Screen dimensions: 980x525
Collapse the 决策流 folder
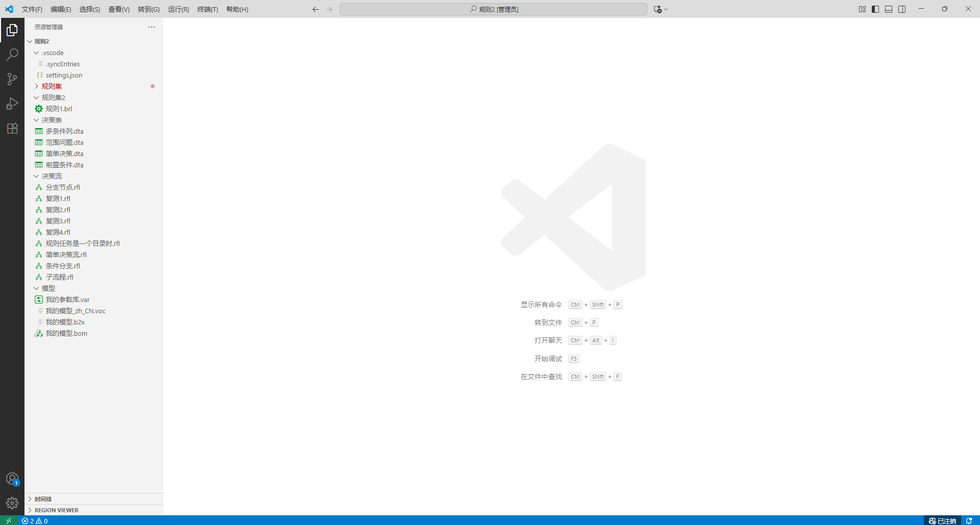[x=52, y=176]
